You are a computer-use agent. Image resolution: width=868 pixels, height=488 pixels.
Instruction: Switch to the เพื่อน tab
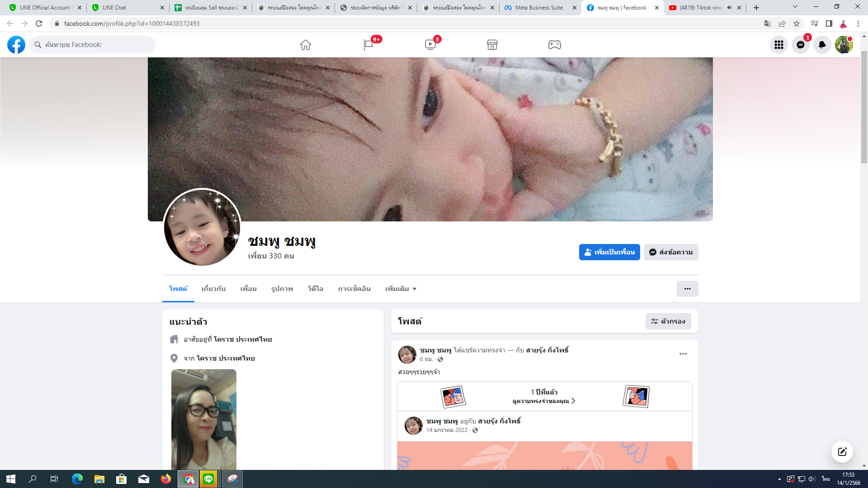click(248, 289)
